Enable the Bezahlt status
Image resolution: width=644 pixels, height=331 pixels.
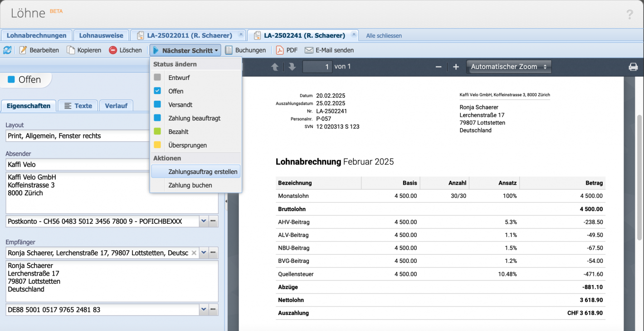157,131
